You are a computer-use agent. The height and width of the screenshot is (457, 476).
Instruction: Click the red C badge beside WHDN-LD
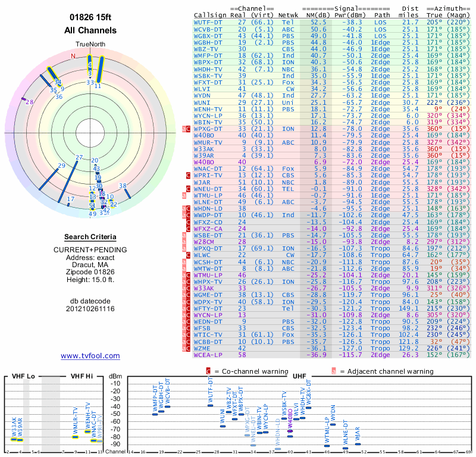[x=188, y=209]
